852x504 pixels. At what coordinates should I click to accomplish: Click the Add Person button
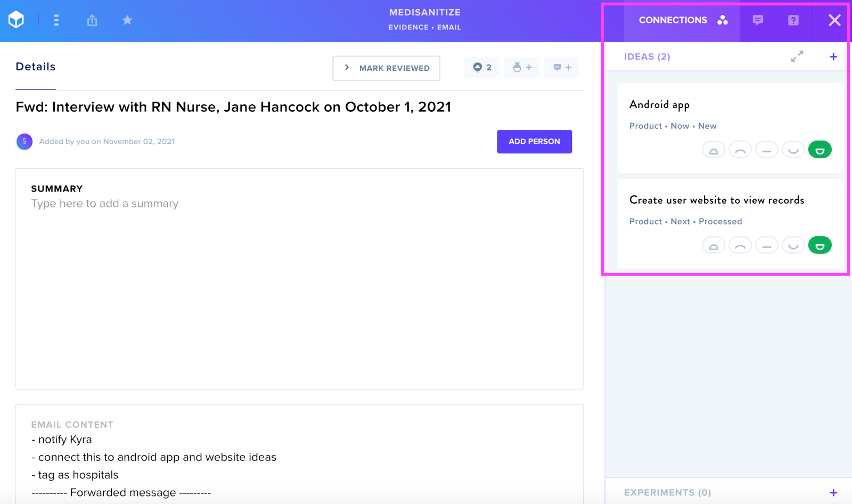(534, 142)
